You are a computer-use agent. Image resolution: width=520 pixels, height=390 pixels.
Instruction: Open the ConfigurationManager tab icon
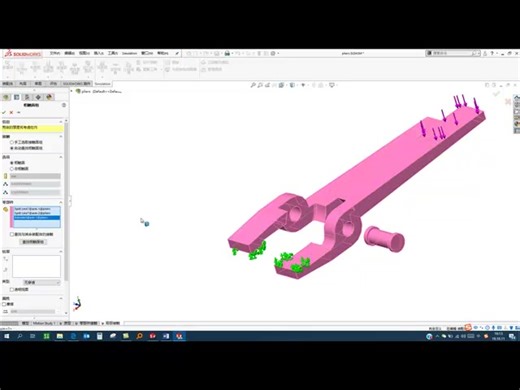[x=27, y=97]
